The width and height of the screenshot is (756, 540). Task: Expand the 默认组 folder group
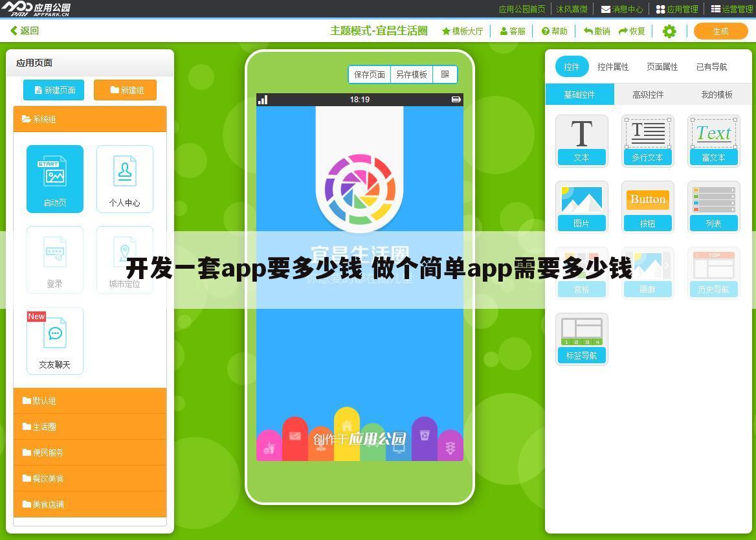point(90,401)
